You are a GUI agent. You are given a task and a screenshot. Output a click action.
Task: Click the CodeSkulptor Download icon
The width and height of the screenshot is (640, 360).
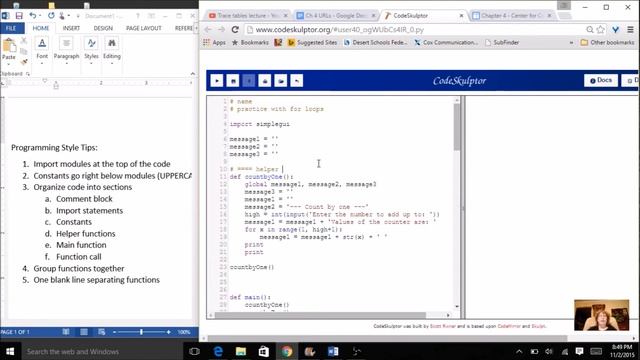click(x=265, y=81)
